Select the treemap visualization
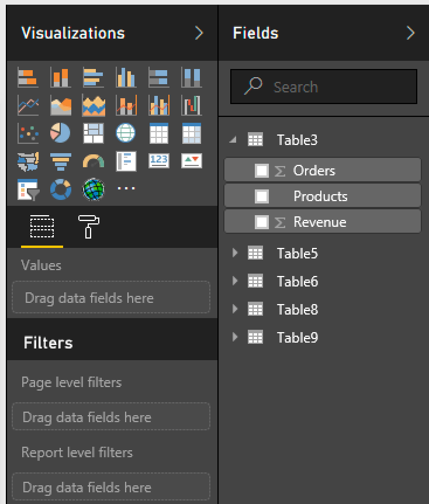The image size is (429, 504). [x=93, y=133]
